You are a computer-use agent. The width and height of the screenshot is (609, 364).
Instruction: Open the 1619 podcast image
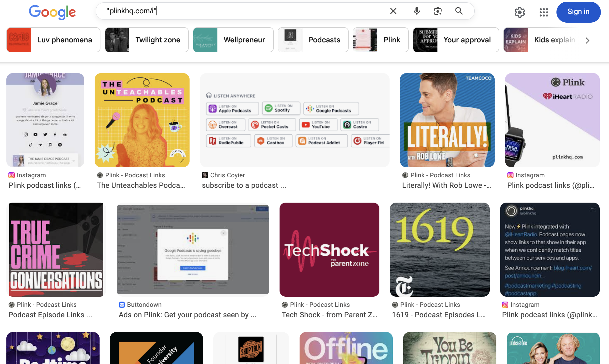[439, 249]
